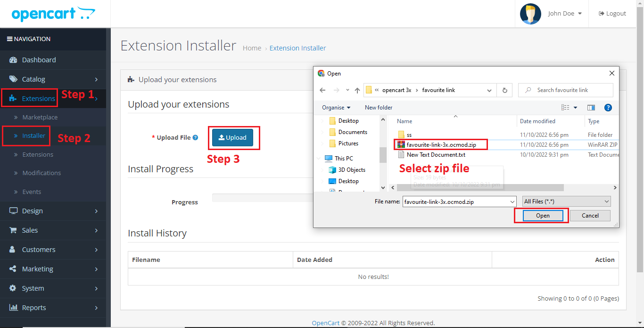
Task: Collapse the This PC tree node
Action: (x=319, y=159)
